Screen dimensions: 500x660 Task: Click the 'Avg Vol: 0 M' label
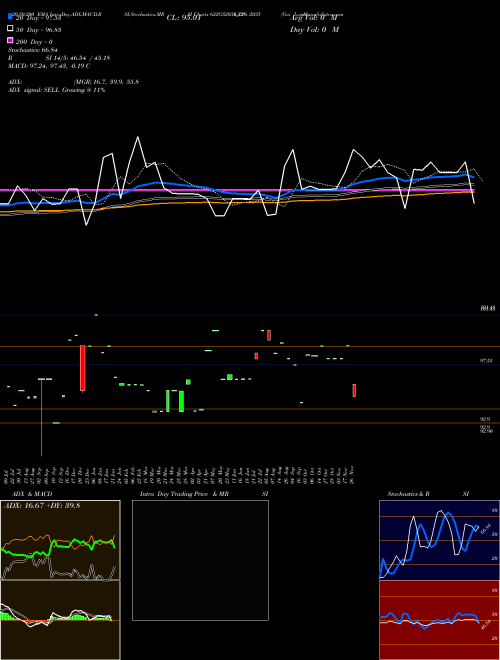pos(315,18)
